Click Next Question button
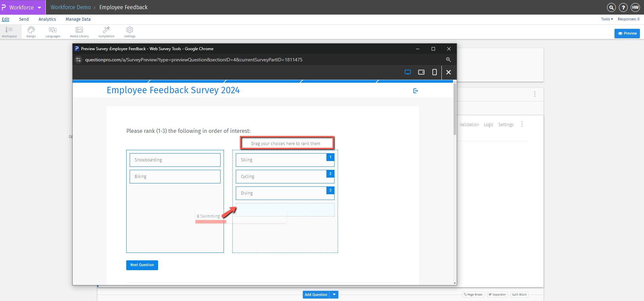 [142, 265]
